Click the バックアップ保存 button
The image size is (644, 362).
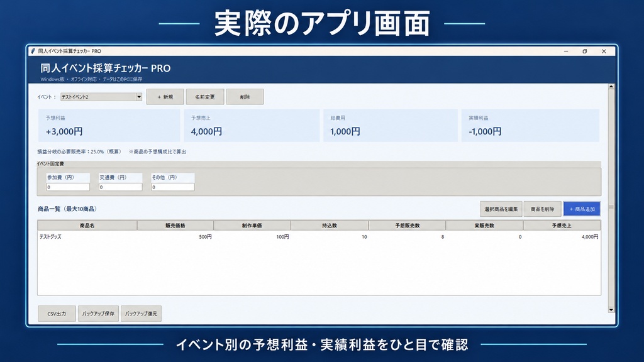click(98, 314)
